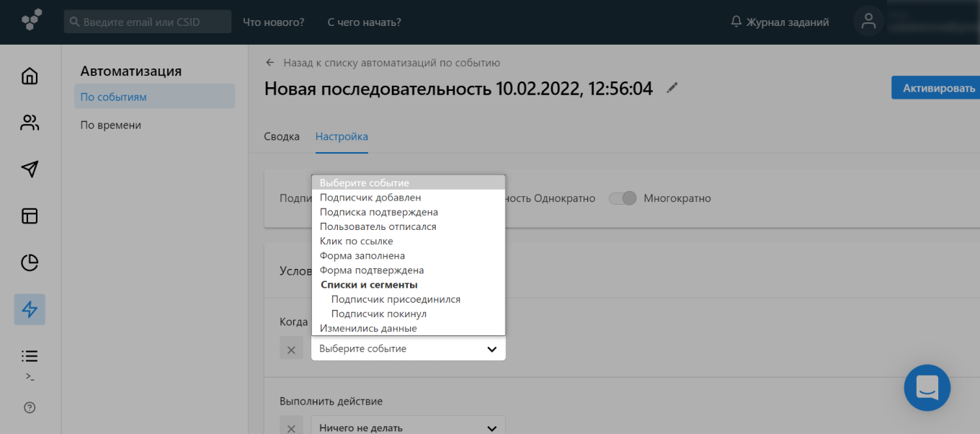Switch the toggle to Многократно
Image resolution: width=980 pixels, height=434 pixels.
(623, 198)
